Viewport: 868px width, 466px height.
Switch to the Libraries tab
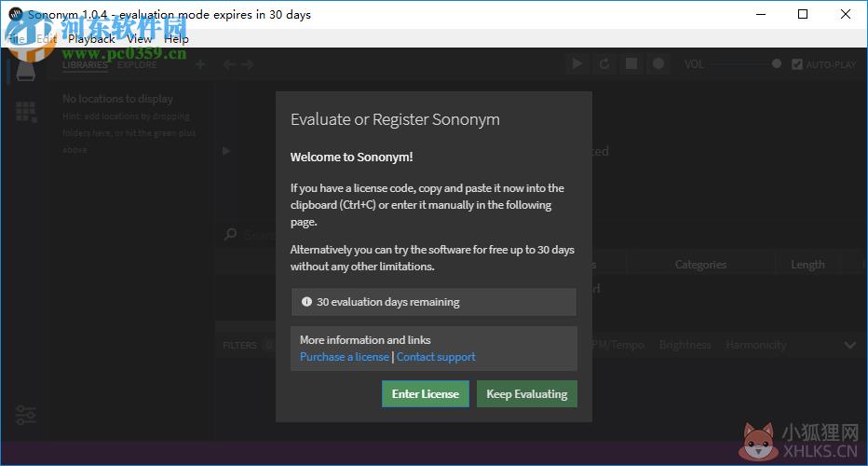[x=85, y=65]
